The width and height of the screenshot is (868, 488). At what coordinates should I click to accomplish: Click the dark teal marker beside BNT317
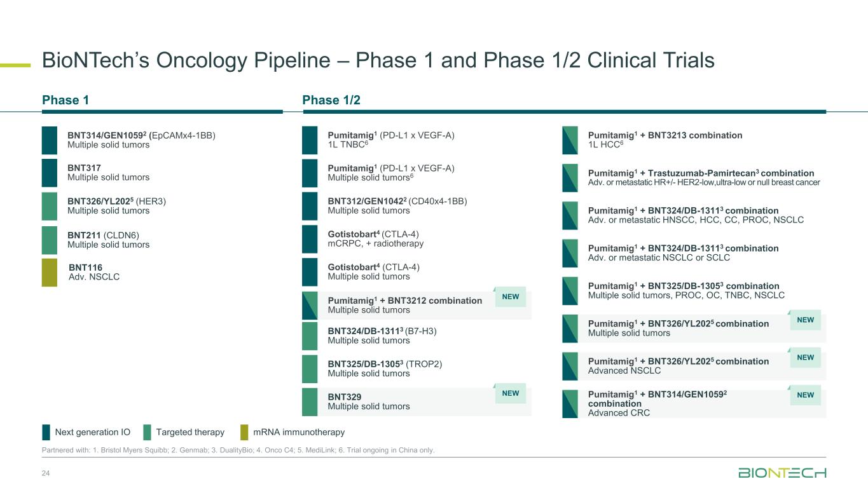point(50,173)
